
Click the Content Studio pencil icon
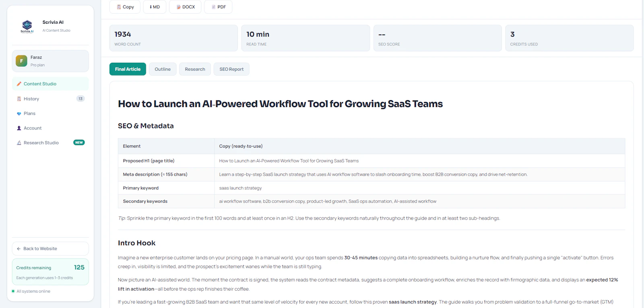click(x=19, y=84)
